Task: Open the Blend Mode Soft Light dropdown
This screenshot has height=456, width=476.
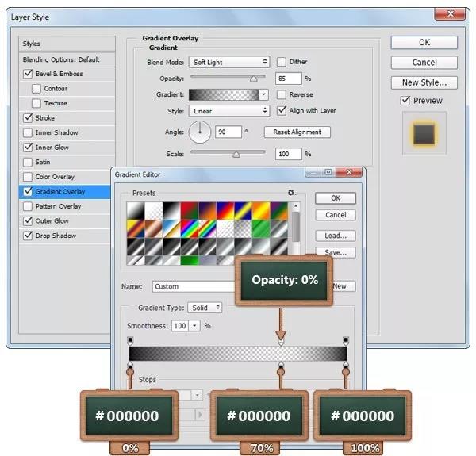Action: [229, 62]
